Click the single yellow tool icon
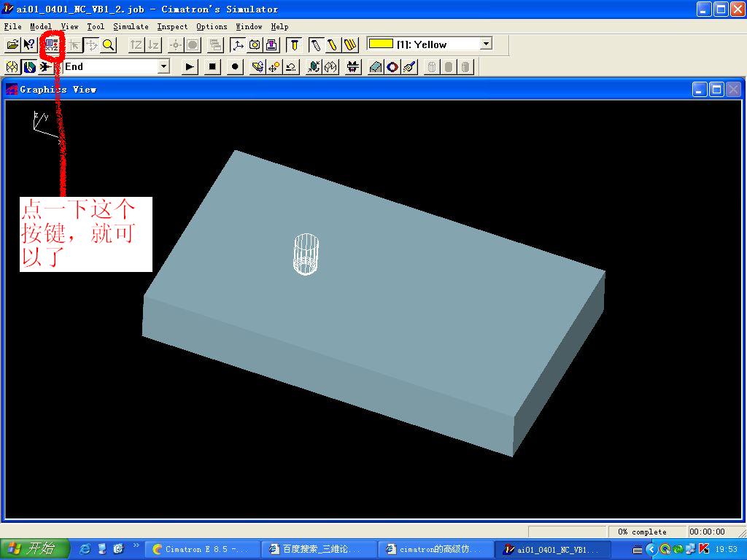Image resolution: width=747 pixels, height=560 pixels. (x=333, y=44)
